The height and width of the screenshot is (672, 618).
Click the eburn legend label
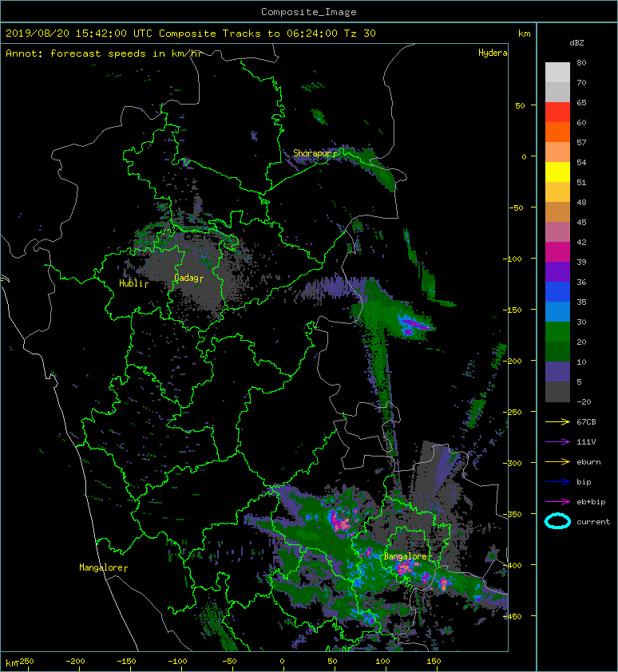588,462
